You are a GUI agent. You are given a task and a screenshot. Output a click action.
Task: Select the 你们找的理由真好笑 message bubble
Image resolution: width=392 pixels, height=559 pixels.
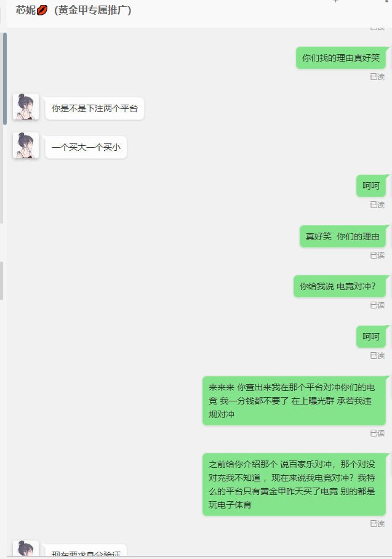coord(341,58)
